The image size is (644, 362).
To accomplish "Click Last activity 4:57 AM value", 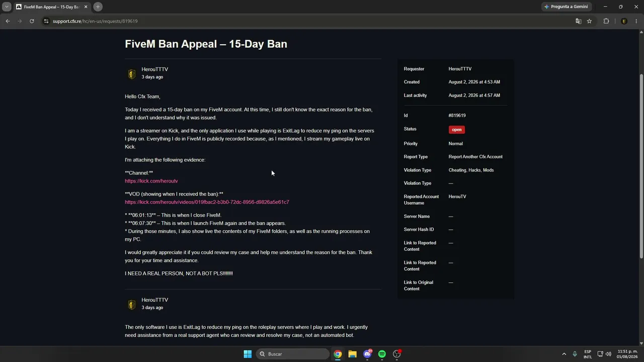I will click(474, 96).
